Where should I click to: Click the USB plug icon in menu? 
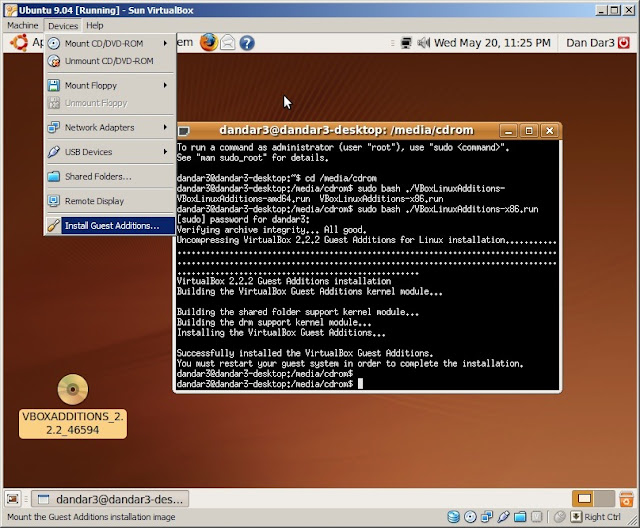click(53, 152)
